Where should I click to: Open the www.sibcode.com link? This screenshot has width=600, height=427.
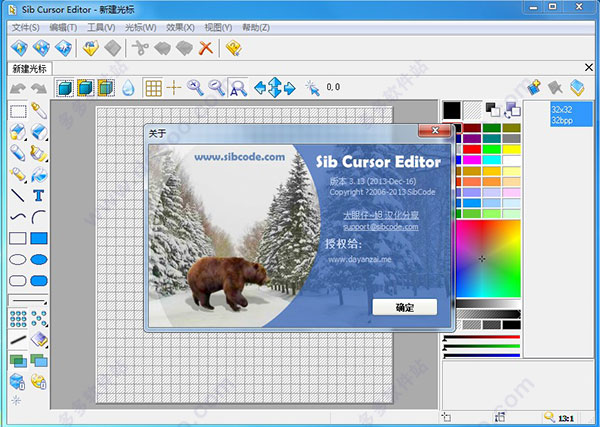240,157
